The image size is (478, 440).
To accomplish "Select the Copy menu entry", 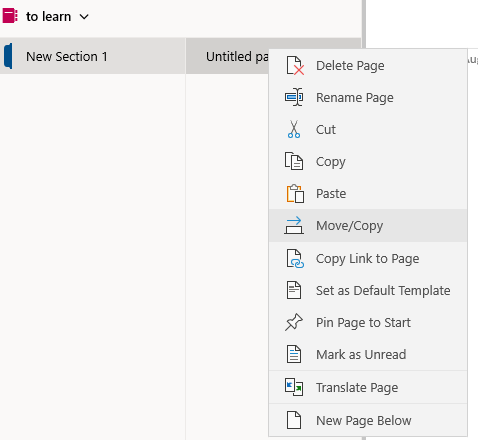I will [x=368, y=162].
